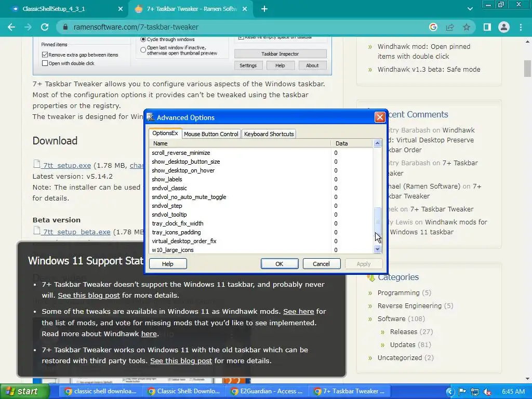The width and height of the screenshot is (532, 399).
Task: Bookmark the page with the star icon
Action: (x=467, y=27)
